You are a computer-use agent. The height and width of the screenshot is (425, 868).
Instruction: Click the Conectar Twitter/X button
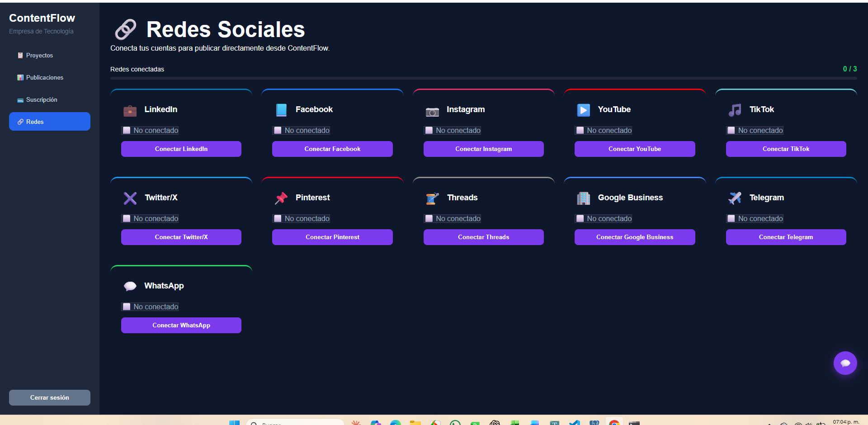pos(181,237)
